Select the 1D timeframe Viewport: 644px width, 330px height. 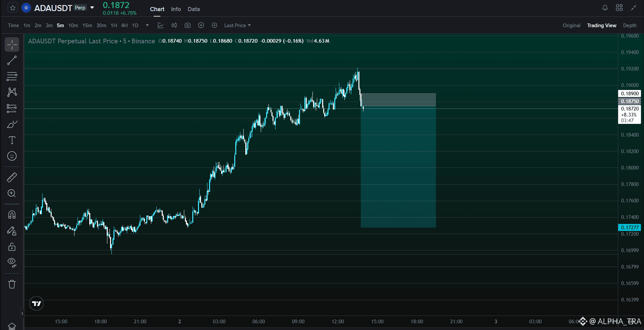point(135,26)
